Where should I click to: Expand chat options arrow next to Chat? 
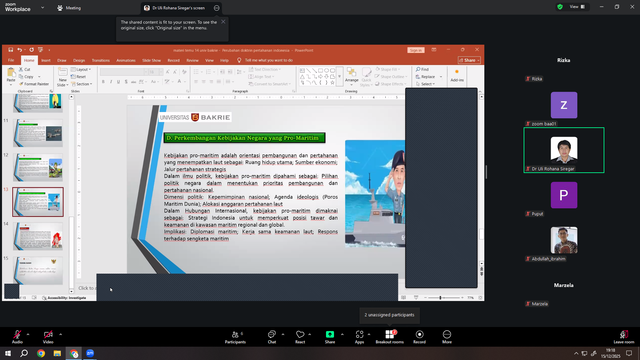coord(283,334)
